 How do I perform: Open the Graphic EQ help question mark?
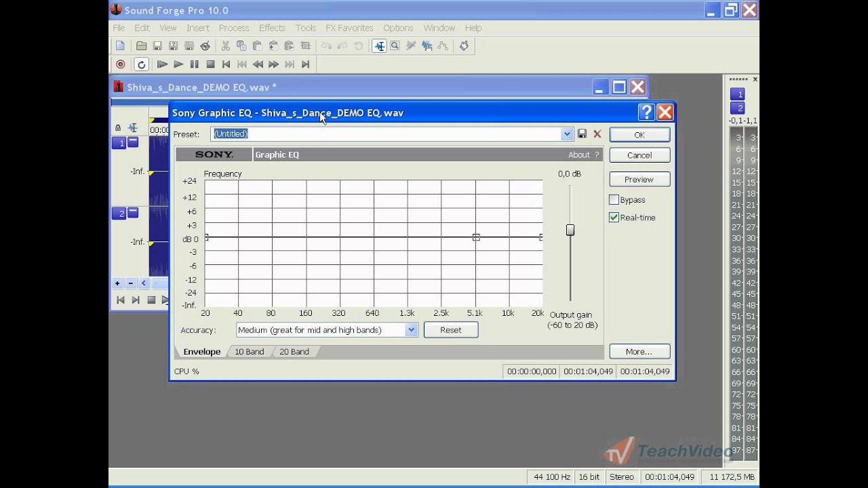597,155
